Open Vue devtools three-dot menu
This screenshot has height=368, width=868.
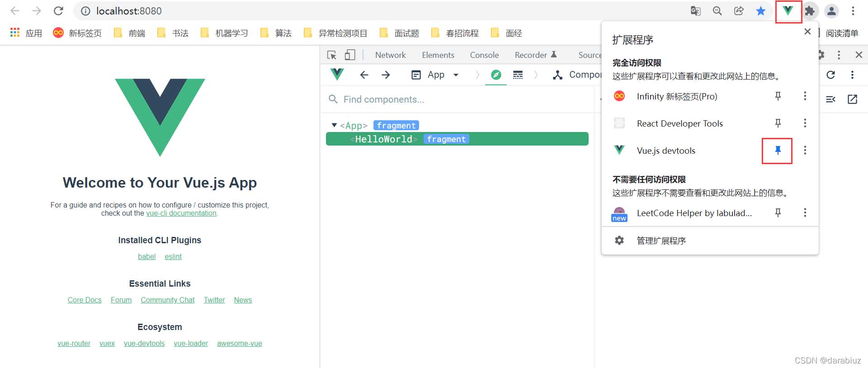[x=852, y=75]
